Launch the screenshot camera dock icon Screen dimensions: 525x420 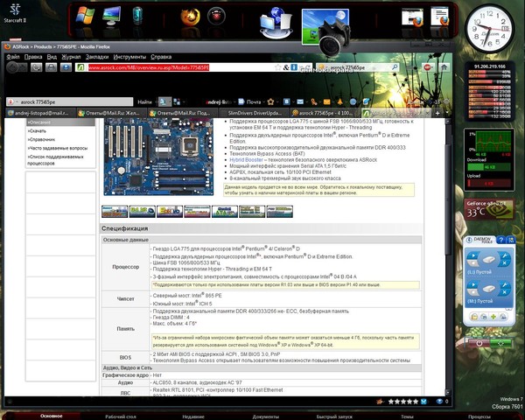tap(326, 31)
